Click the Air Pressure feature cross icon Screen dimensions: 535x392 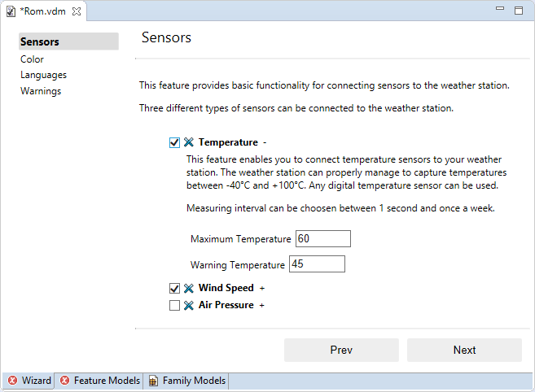[x=189, y=305]
